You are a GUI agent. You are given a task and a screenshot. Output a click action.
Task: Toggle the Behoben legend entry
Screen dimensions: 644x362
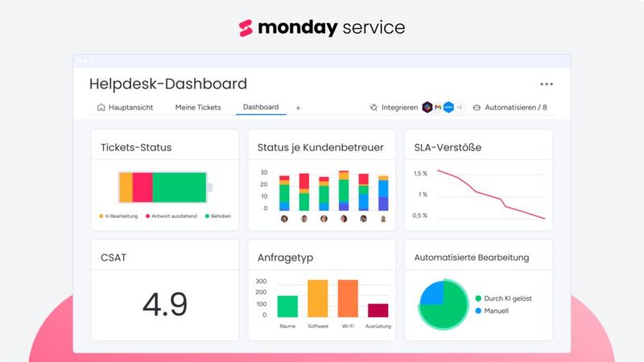(218, 216)
